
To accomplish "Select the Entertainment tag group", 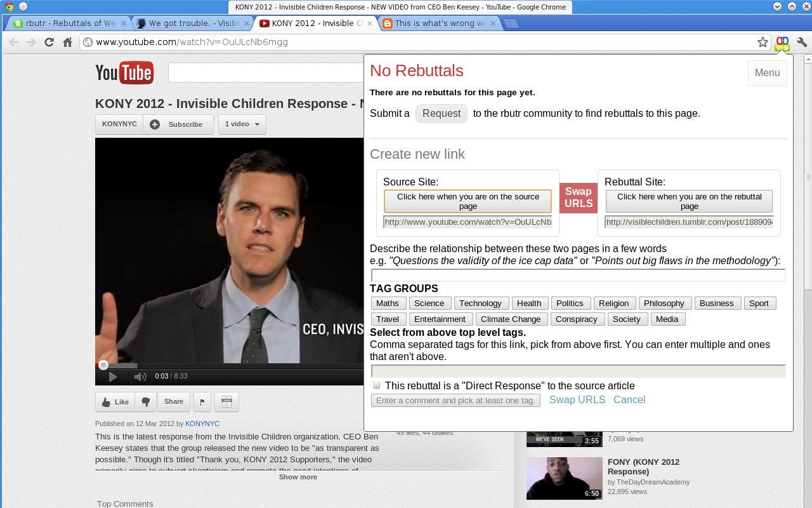I will [440, 319].
